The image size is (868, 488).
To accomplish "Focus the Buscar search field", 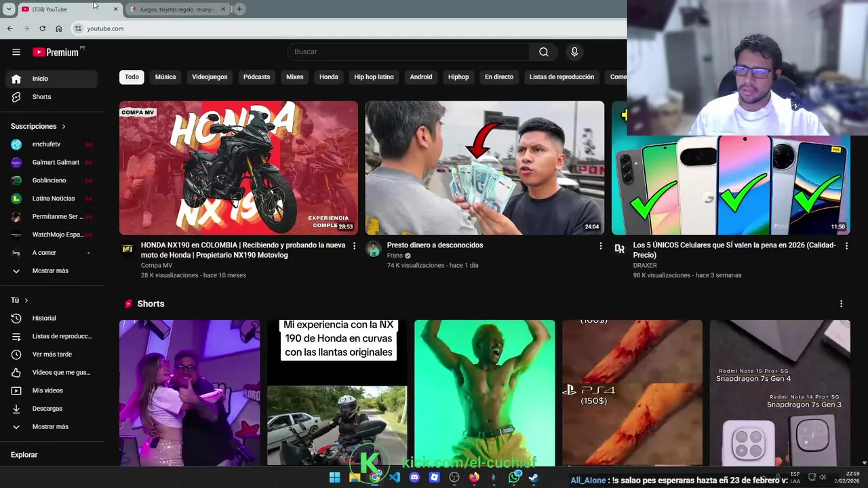I will (408, 52).
